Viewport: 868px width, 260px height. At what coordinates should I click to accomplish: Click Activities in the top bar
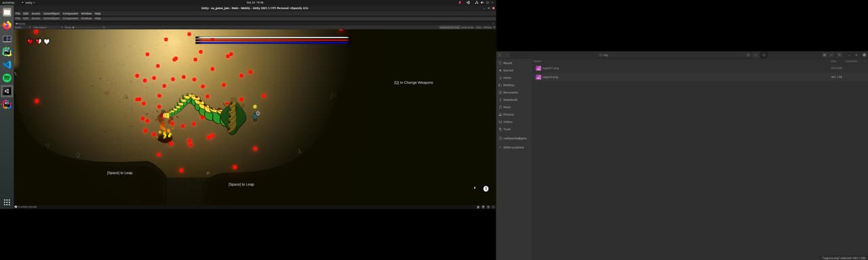8,3
